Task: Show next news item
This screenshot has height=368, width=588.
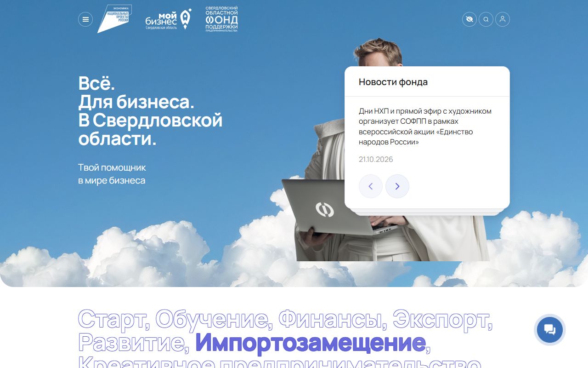Action: (x=397, y=186)
